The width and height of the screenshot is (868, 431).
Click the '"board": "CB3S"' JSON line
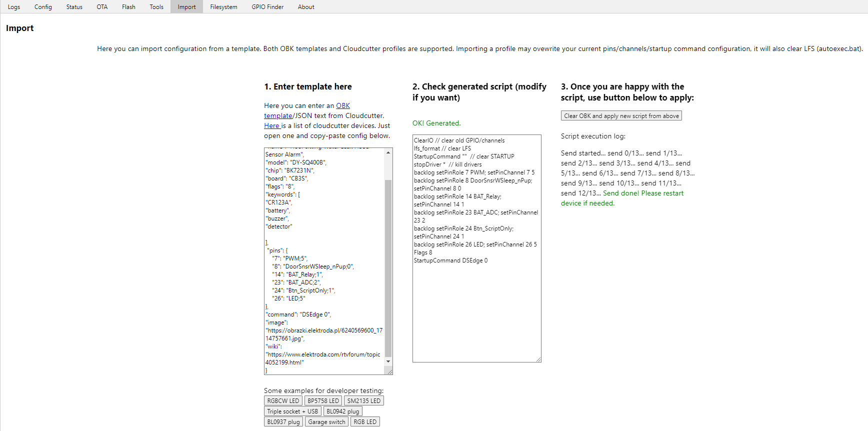click(287, 178)
